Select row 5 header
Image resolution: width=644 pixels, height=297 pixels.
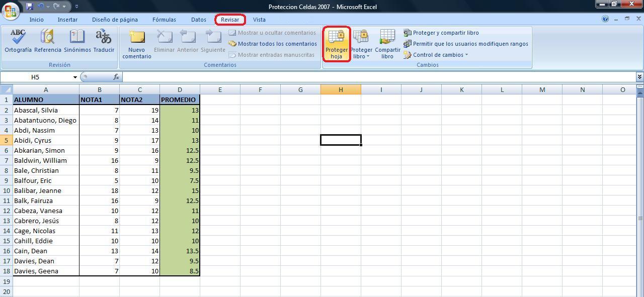(x=6, y=140)
